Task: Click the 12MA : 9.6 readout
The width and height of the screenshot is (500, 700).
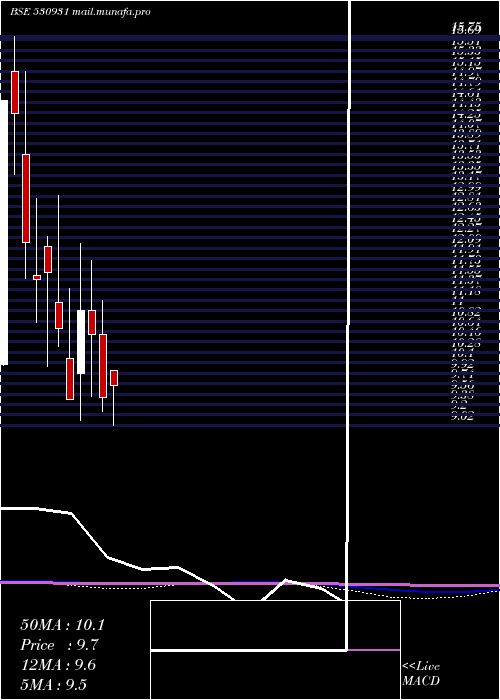Action: pyautogui.click(x=58, y=665)
